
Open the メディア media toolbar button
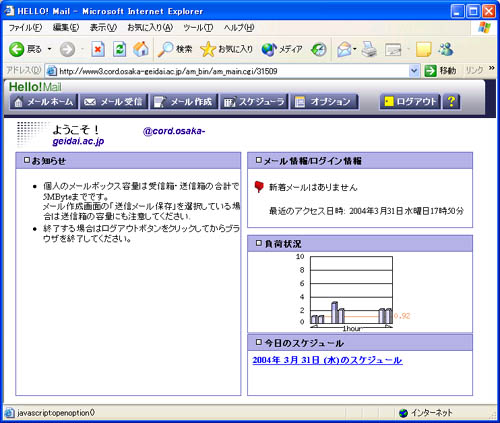[x=282, y=49]
